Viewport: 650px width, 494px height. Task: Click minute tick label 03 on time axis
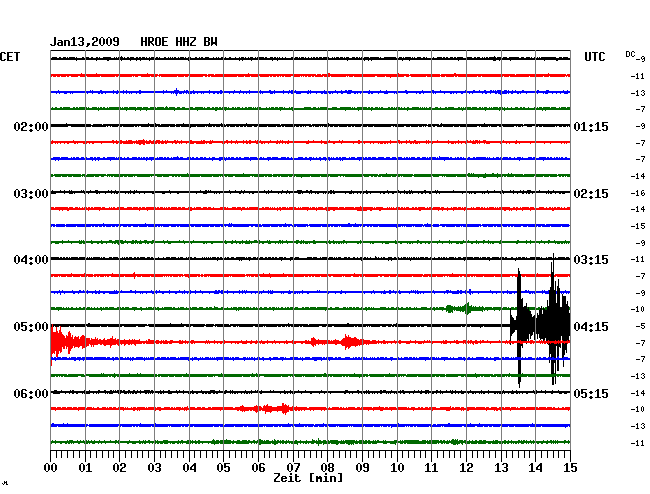(x=154, y=467)
